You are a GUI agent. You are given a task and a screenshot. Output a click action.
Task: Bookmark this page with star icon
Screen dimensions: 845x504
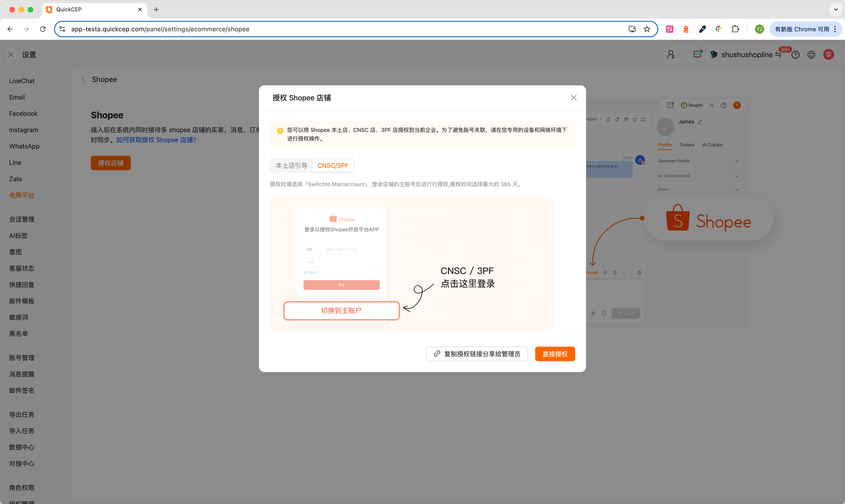647,29
